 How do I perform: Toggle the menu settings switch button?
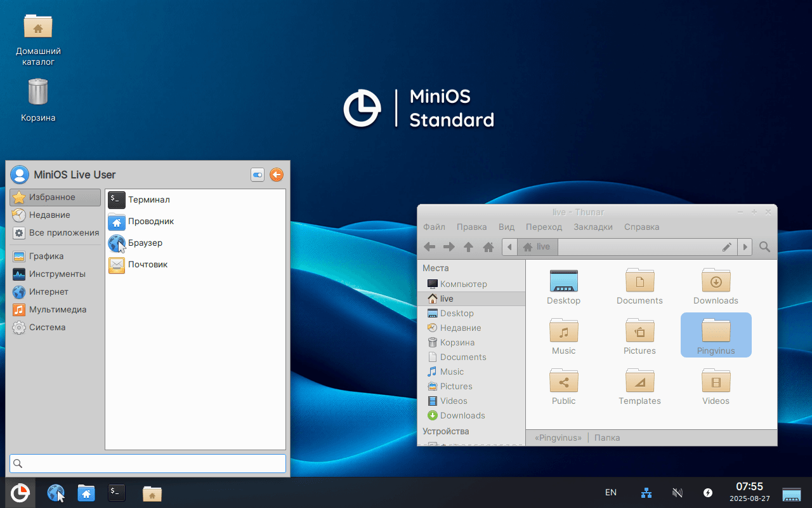(x=258, y=175)
